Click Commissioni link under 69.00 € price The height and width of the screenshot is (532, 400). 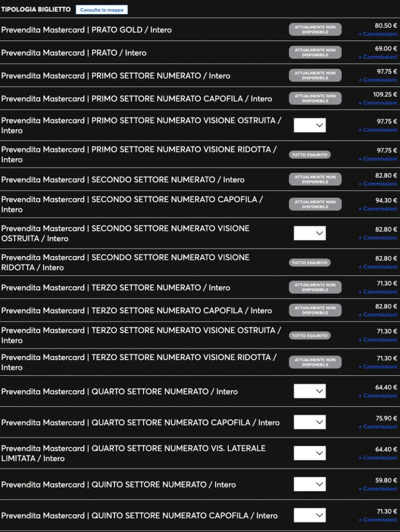pos(378,57)
